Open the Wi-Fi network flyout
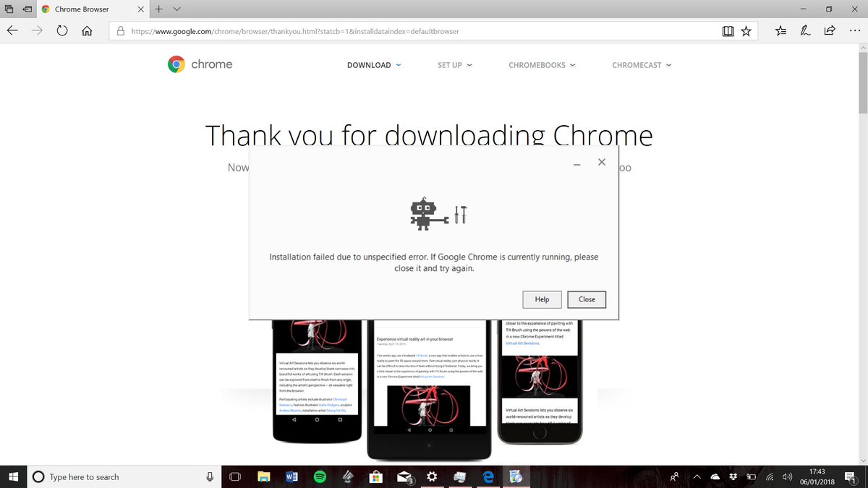 [x=769, y=476]
